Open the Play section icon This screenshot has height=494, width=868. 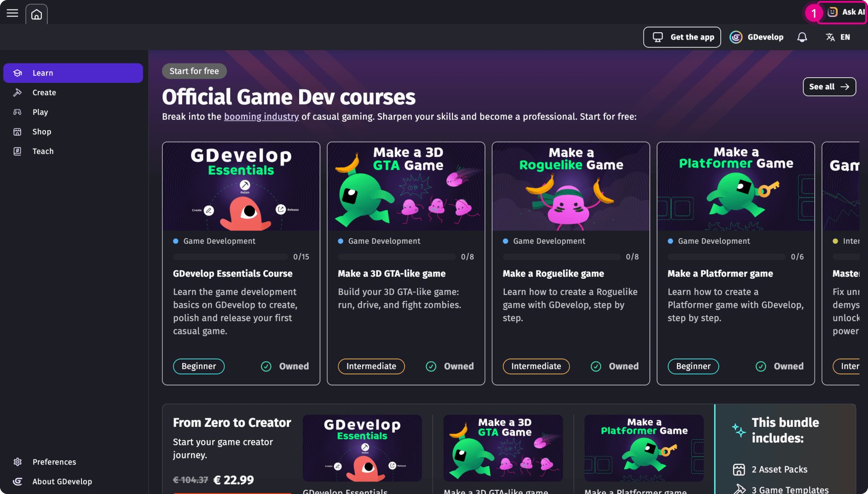17,112
